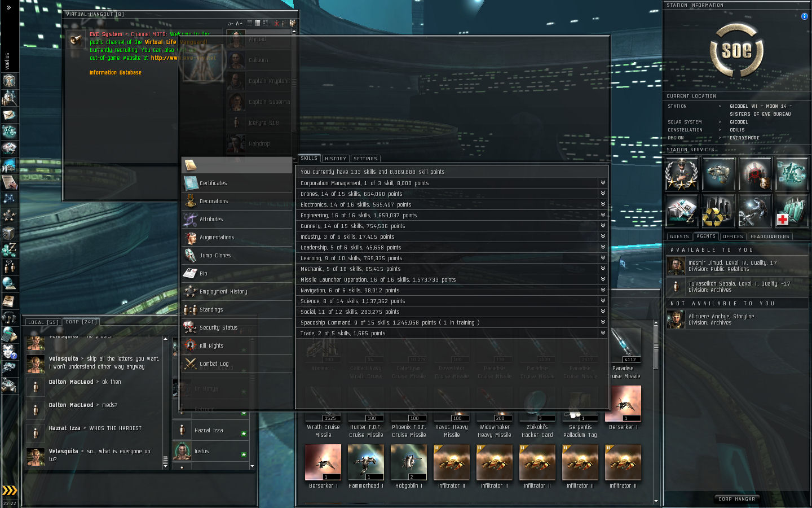Open the Headquarters tab in station panel
812x508 pixels.
[x=770, y=237]
